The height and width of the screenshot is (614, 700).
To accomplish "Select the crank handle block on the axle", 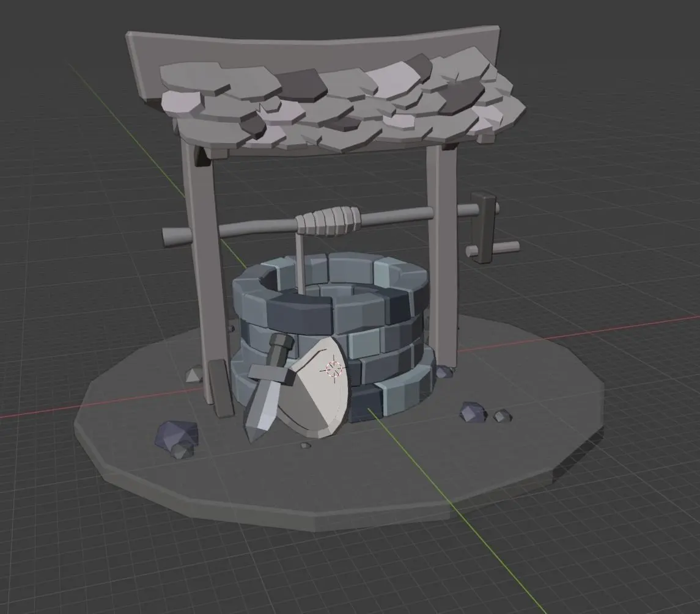I will 484,227.
